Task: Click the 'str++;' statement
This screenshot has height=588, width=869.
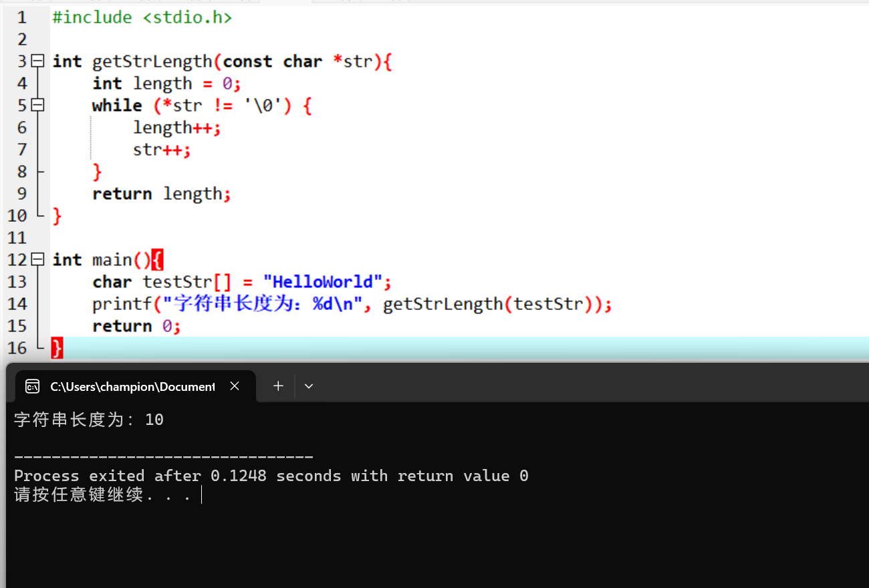Action: click(x=162, y=150)
